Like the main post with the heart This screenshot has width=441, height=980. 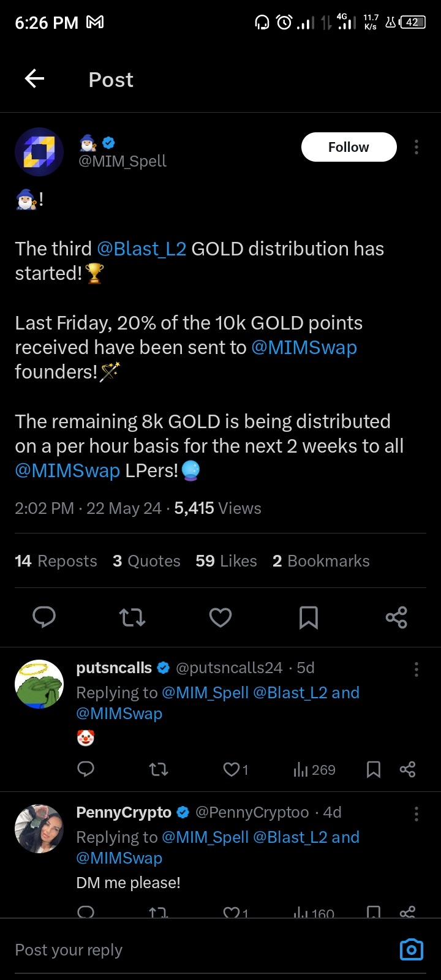pyautogui.click(x=221, y=617)
